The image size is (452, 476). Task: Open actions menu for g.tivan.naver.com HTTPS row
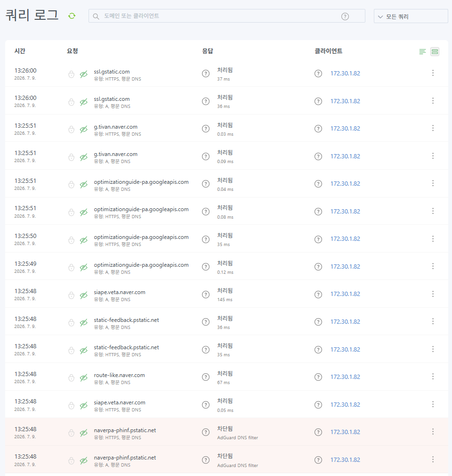(433, 128)
